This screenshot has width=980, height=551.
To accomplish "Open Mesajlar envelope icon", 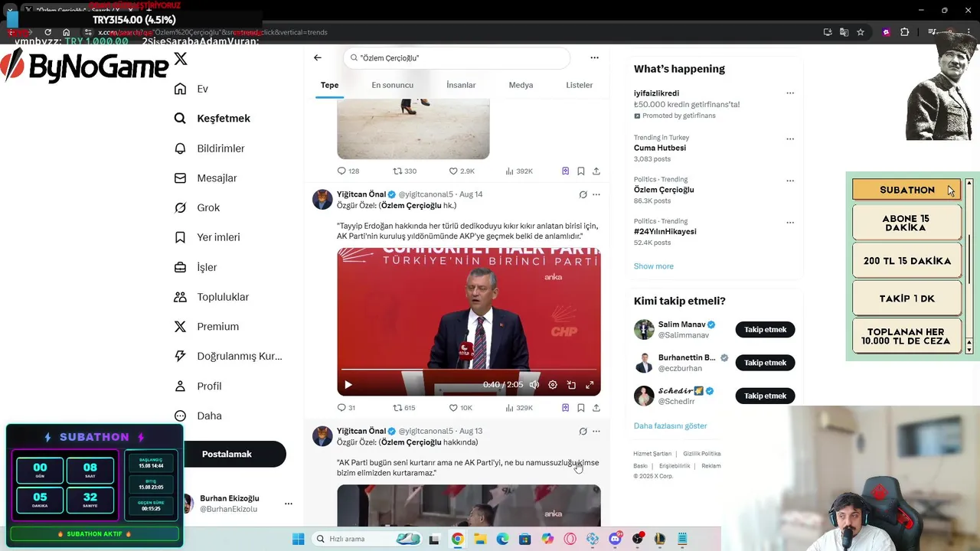I will click(180, 178).
